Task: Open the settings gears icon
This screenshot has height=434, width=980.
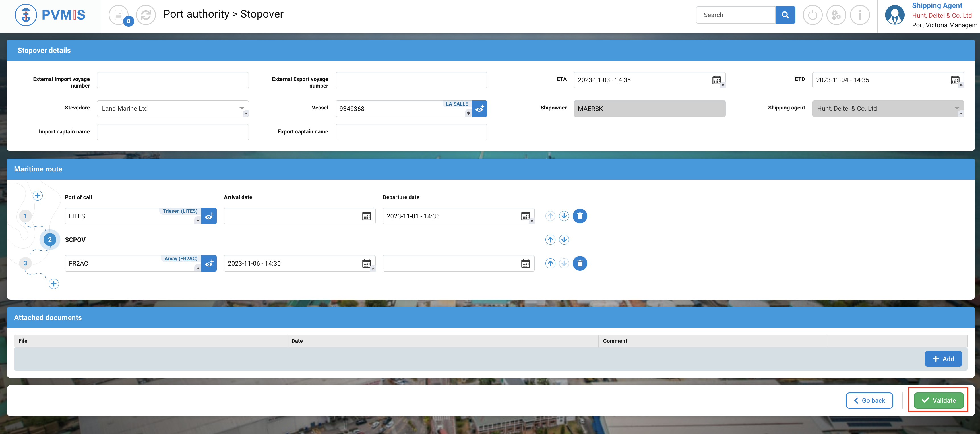Action: coord(836,15)
